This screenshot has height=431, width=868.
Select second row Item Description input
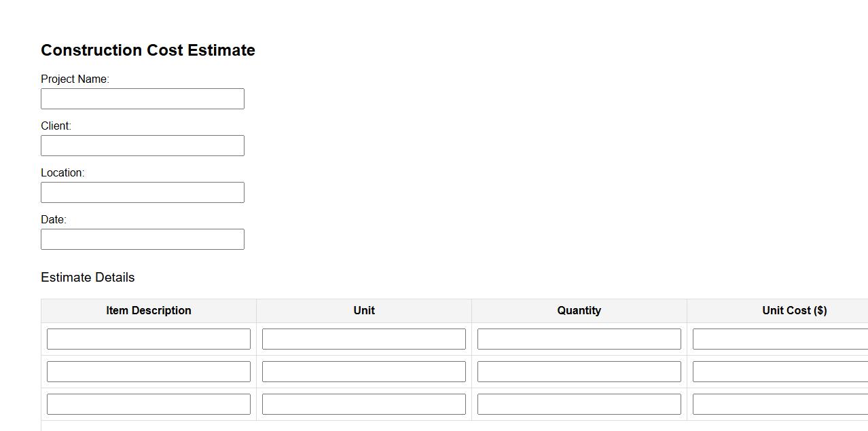point(149,371)
